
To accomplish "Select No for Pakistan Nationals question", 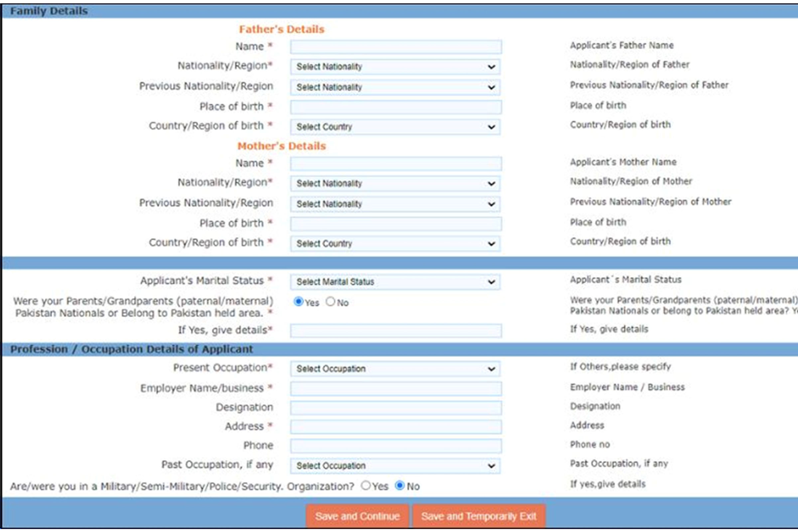I will [x=331, y=301].
